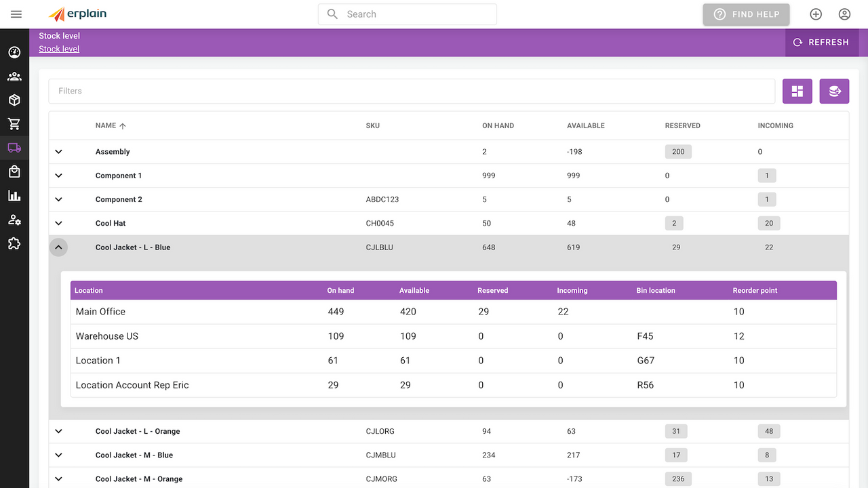Screen dimensions: 868x488
Task: Collapse the Cool Jacket - L - Blue row
Action: (58, 247)
